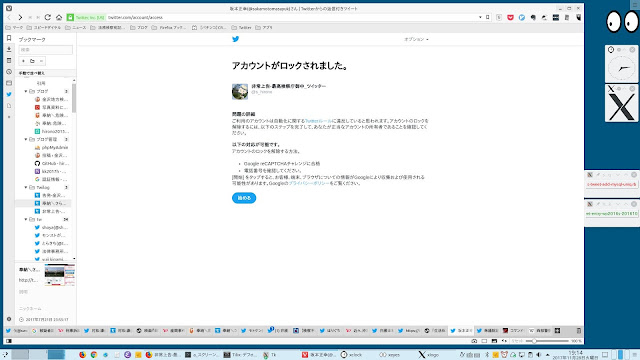Go to the home page
This screenshot has height=360, width=640.
[59, 18]
